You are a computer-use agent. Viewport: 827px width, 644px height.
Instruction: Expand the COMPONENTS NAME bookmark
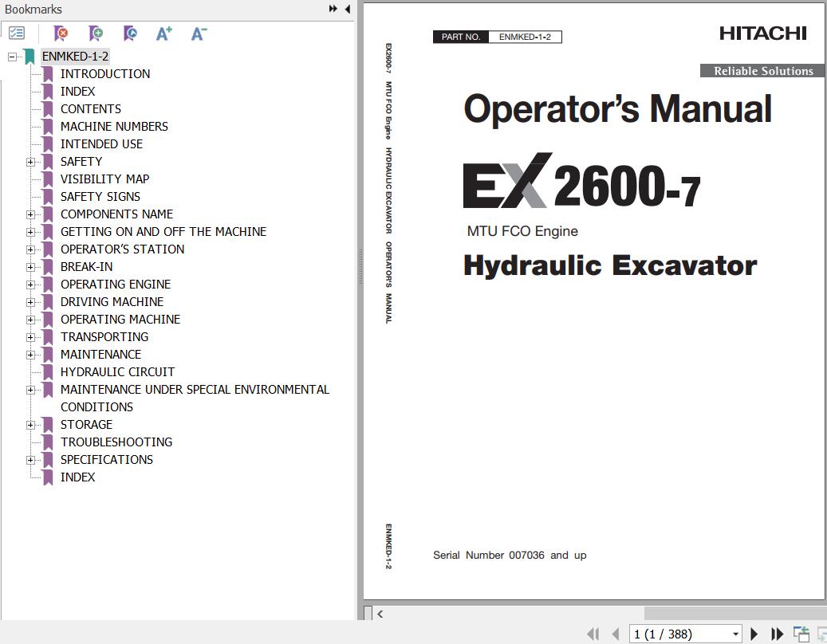click(x=30, y=214)
